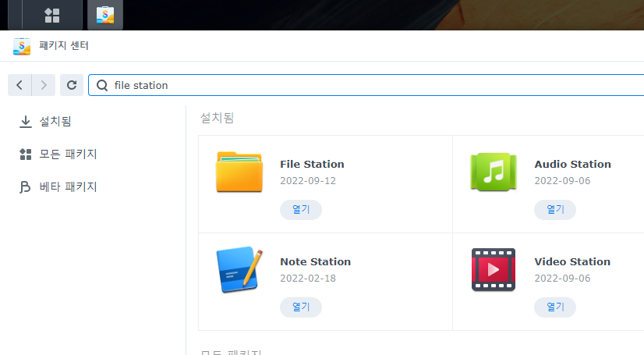Viewport: 644px width, 355px height.
Task: Open Note Station with 열기 button
Action: pyautogui.click(x=301, y=307)
